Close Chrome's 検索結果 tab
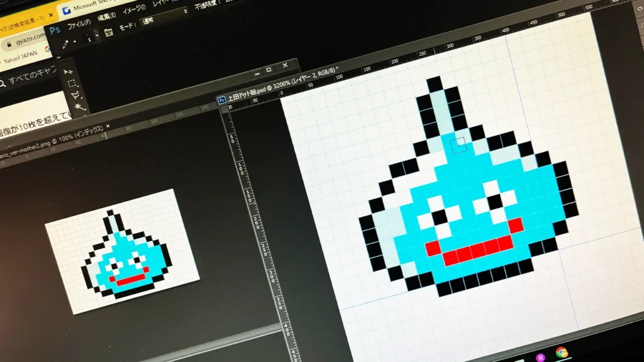Viewport: 644px width, 362px height. [50, 15]
